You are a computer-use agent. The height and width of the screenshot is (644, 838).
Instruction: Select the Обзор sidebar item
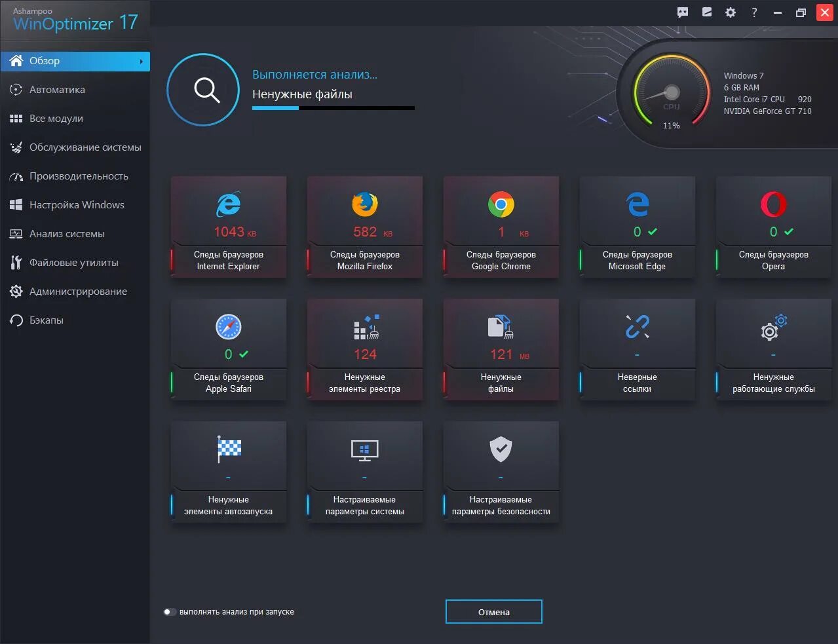point(75,61)
